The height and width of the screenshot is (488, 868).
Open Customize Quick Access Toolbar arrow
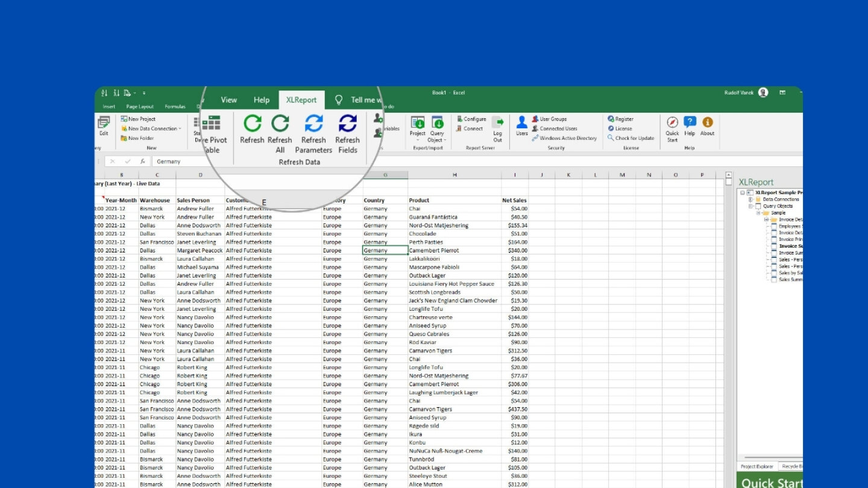pyautogui.click(x=144, y=93)
